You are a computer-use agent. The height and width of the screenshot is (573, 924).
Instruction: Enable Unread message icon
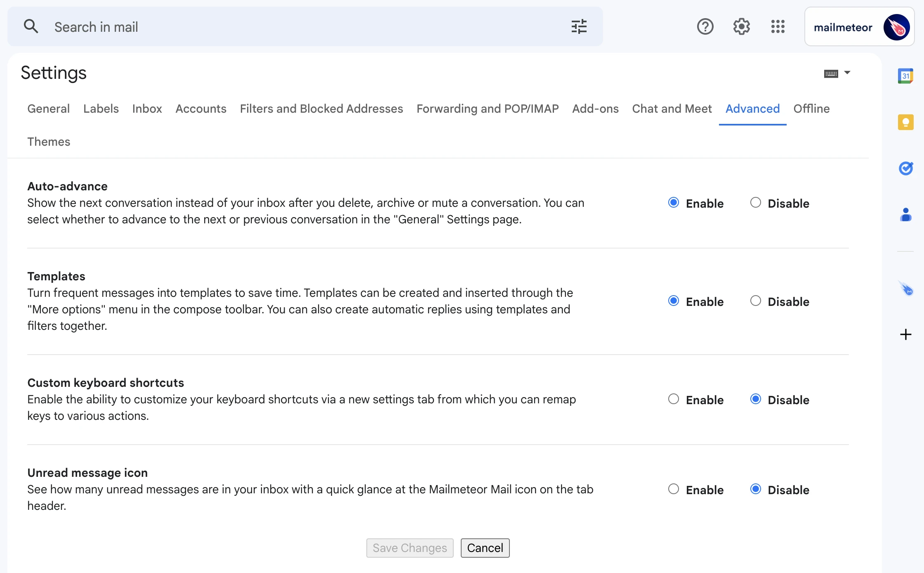[x=674, y=489]
